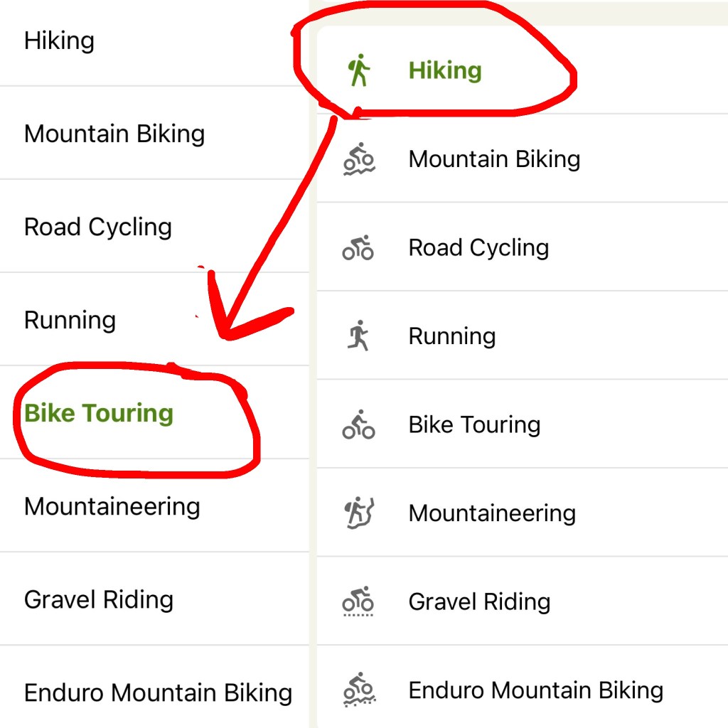
Task: Click the road cycling bike icon
Action: pyautogui.click(x=358, y=247)
